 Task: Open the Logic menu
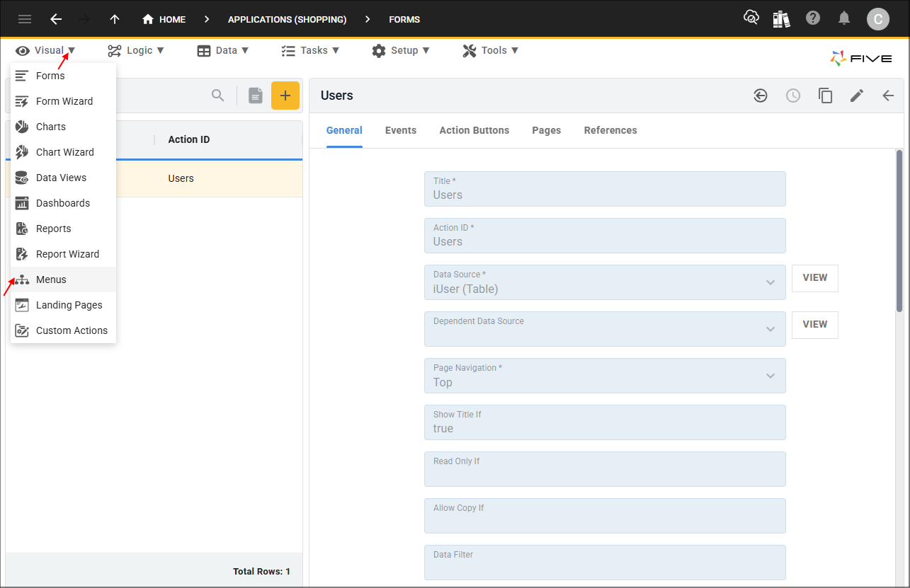point(136,50)
